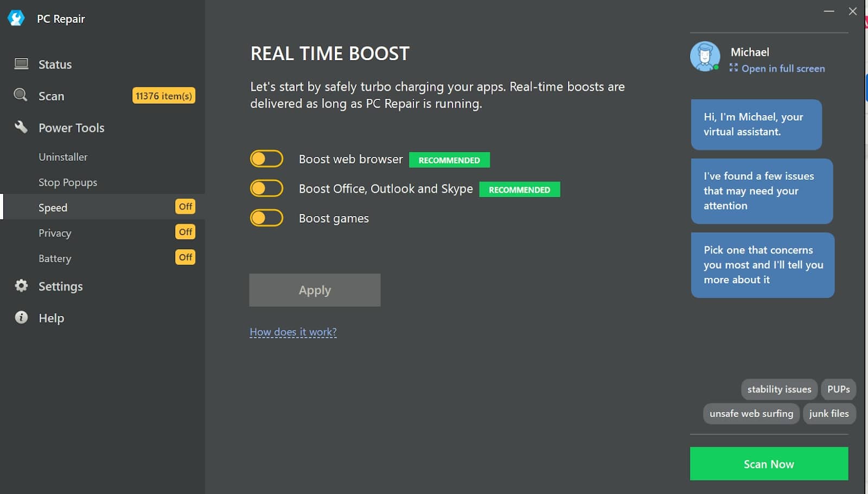Enable the Boost web browser toggle
868x494 pixels.
coord(266,159)
